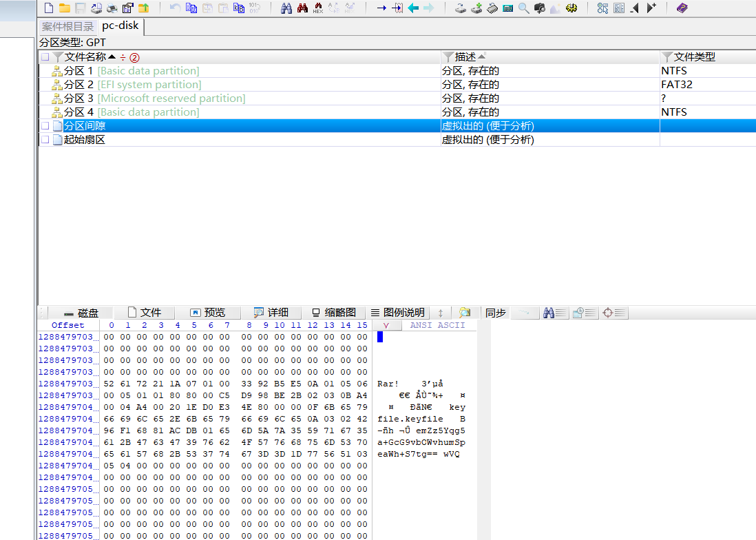This screenshot has height=540, width=756.
Task: Click the Go To Sector arrow icon
Action: [x=397, y=8]
